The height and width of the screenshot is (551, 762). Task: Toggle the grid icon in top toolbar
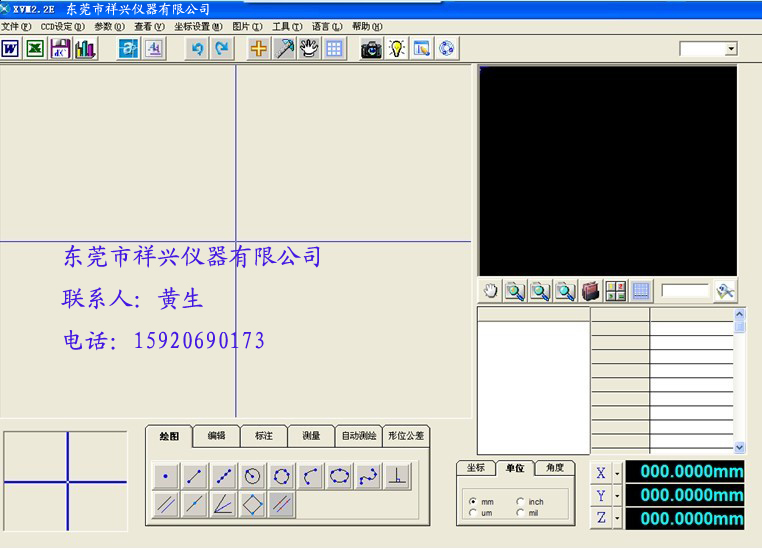pyautogui.click(x=334, y=49)
